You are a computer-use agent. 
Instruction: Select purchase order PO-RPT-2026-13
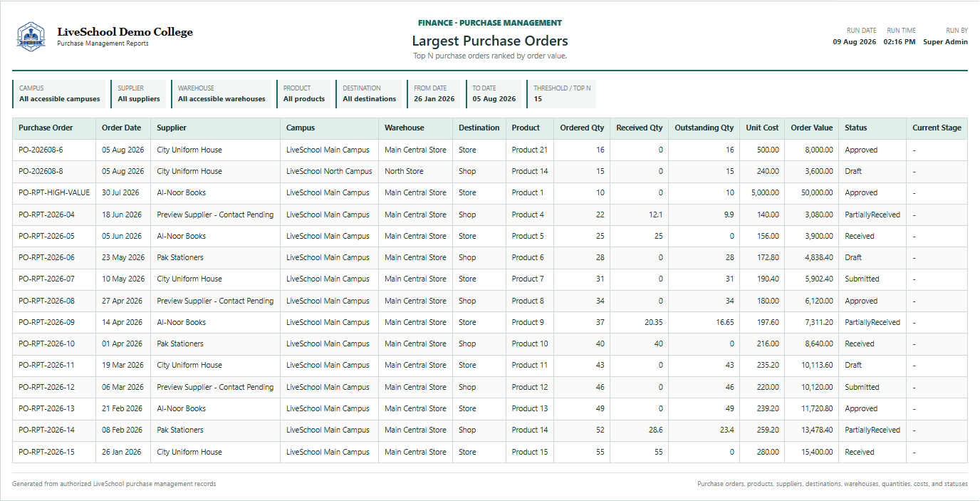pyautogui.click(x=46, y=408)
